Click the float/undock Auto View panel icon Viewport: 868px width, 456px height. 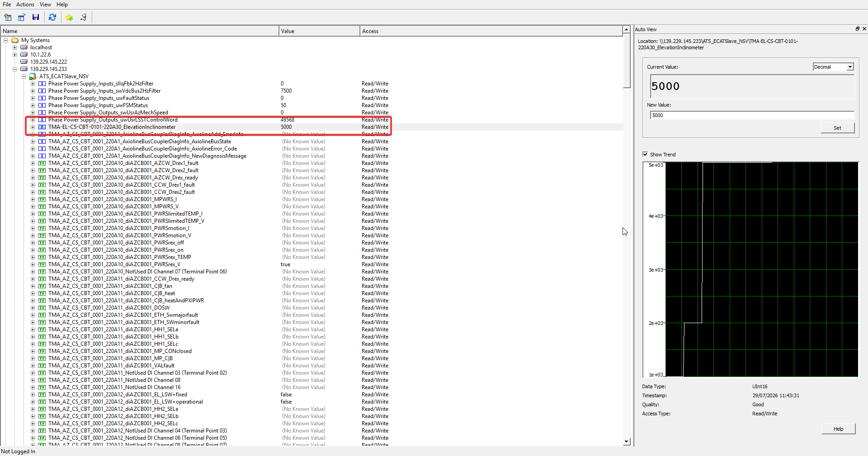click(857, 29)
